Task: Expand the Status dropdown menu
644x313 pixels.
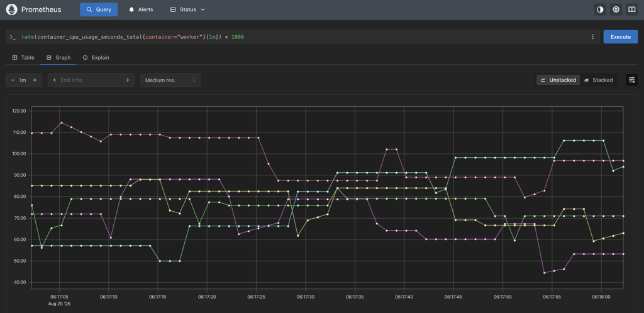Action: click(x=187, y=9)
